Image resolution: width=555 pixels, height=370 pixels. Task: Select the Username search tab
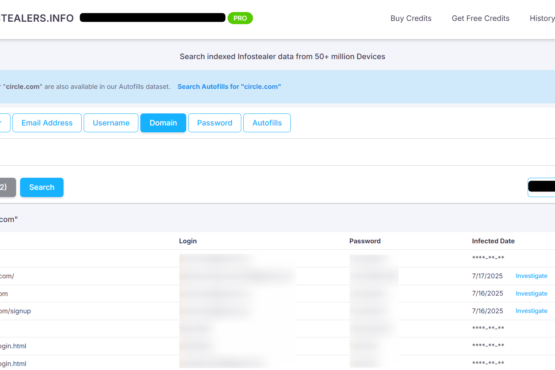click(x=111, y=123)
